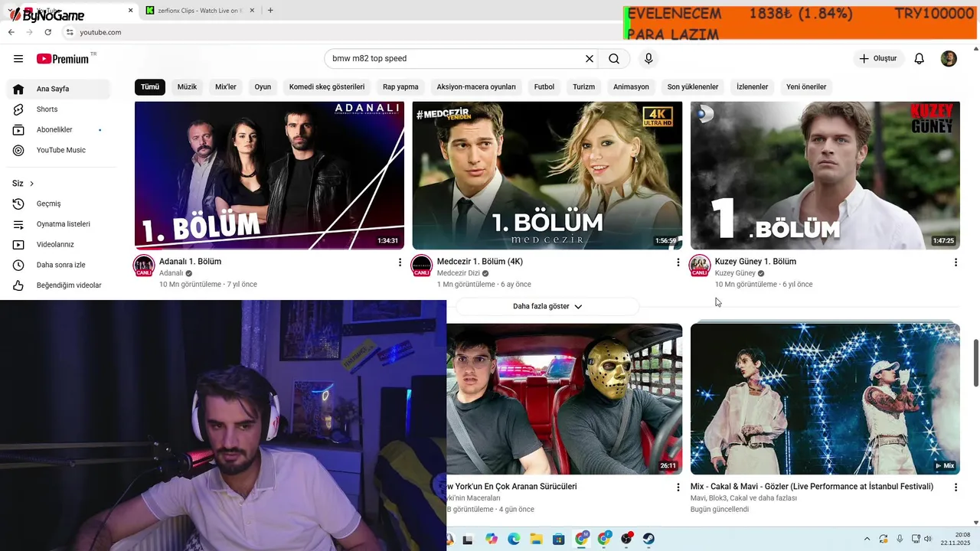The width and height of the screenshot is (980, 551).
Task: Open the Mix - Cakal & Mavi title
Action: 812,487
